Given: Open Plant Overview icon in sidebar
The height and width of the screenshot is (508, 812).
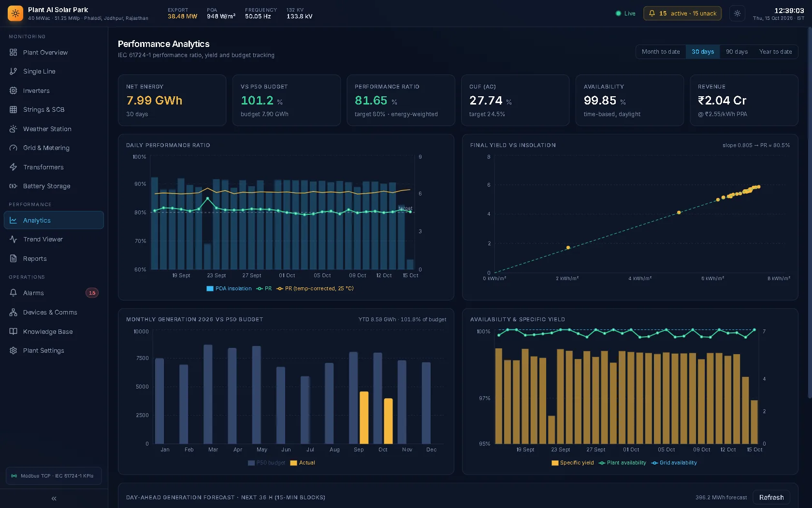Looking at the screenshot, I should [13, 52].
